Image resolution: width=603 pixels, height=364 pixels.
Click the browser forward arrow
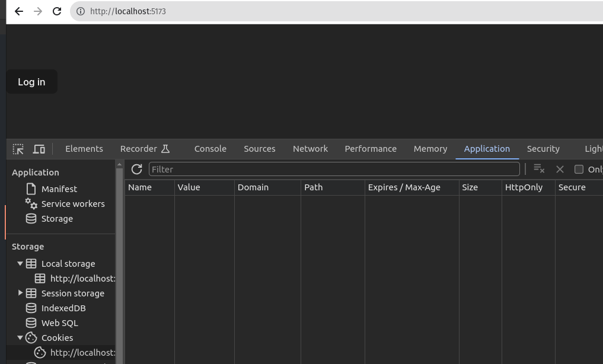[38, 11]
